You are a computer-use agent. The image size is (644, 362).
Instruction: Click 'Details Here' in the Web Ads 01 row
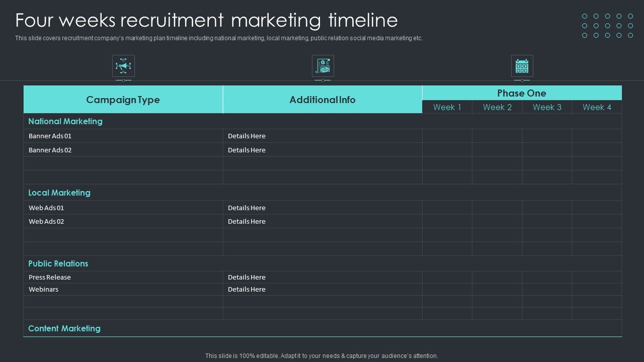coord(247,208)
